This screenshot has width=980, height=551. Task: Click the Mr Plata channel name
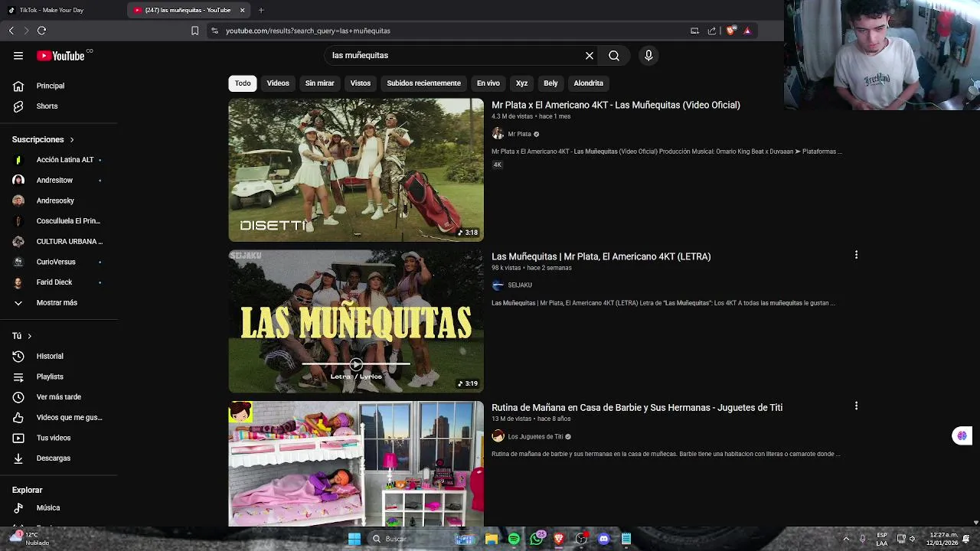(519, 134)
